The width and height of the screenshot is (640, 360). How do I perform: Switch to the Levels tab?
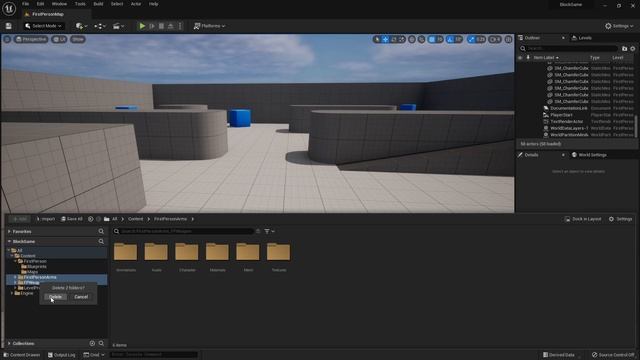[x=582, y=38]
